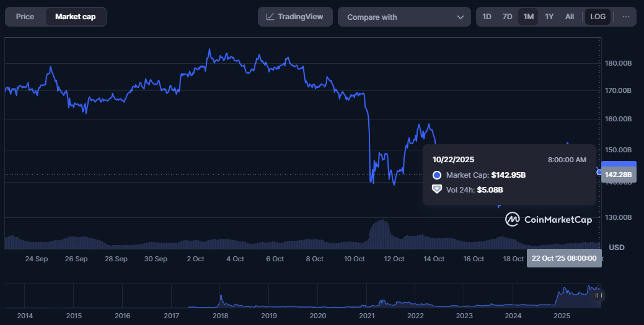This screenshot has height=325, width=644.
Task: Set chart range to 1D
Action: 487,17
